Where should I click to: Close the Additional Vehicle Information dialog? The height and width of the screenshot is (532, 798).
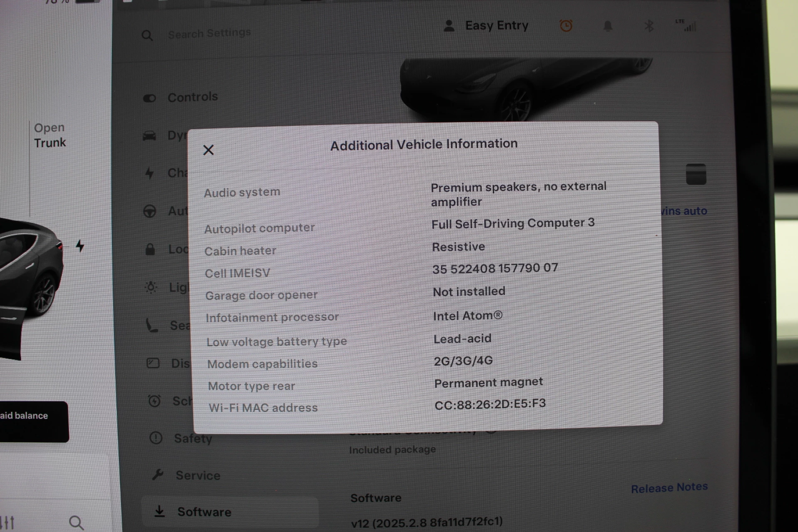(208, 150)
